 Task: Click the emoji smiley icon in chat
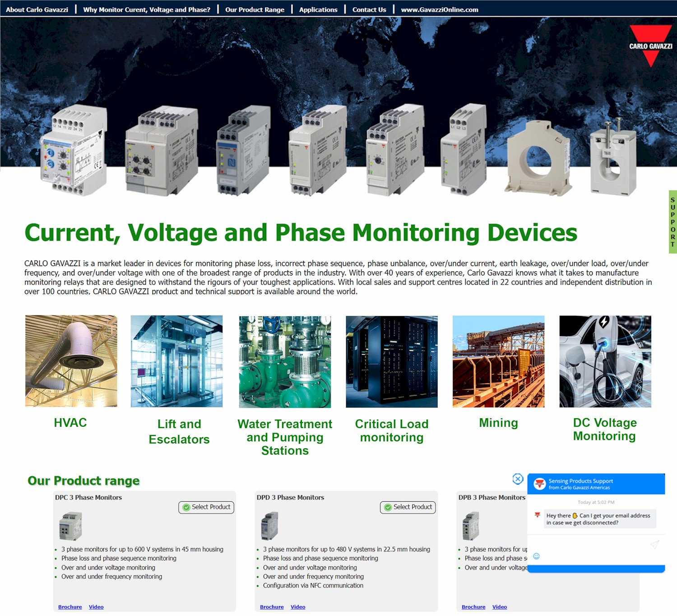[x=536, y=556]
